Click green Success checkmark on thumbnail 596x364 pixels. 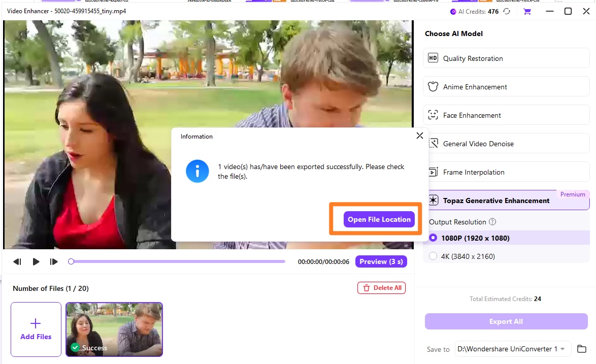[75, 347]
